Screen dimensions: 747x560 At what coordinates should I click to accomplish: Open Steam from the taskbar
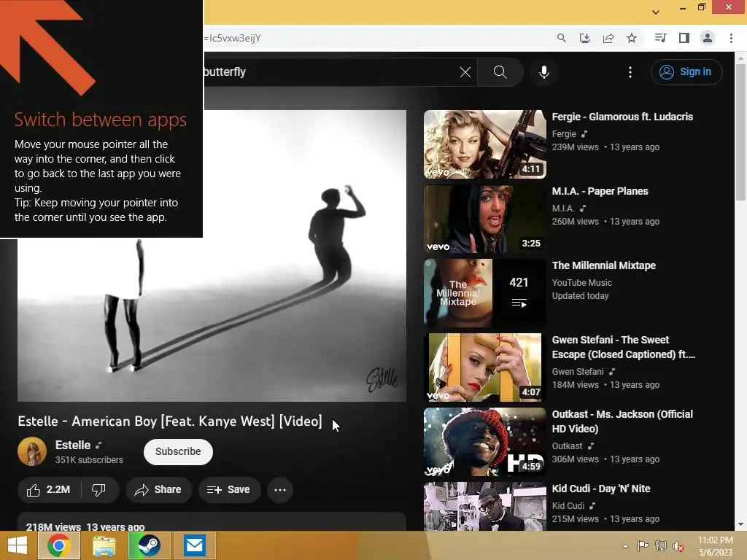pyautogui.click(x=149, y=545)
